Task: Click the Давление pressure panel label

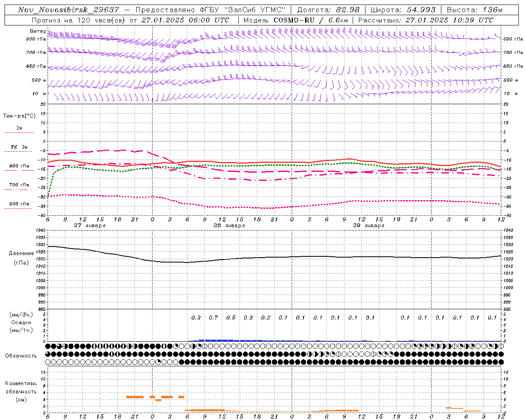Action: click(21, 253)
